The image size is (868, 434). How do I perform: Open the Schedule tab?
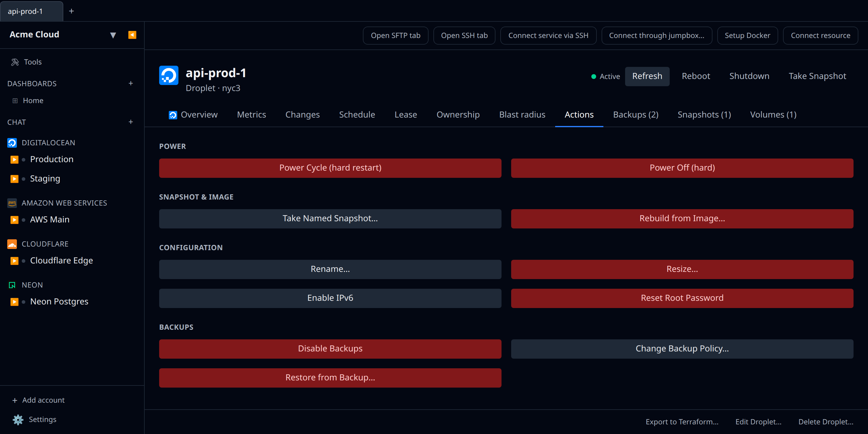357,115
